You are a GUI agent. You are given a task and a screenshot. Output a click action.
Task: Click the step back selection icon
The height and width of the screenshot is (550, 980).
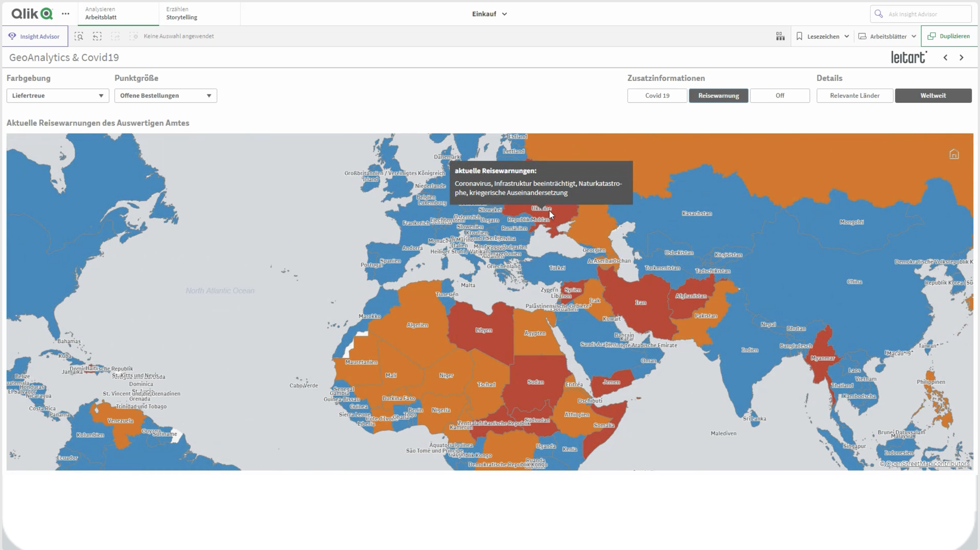(97, 36)
